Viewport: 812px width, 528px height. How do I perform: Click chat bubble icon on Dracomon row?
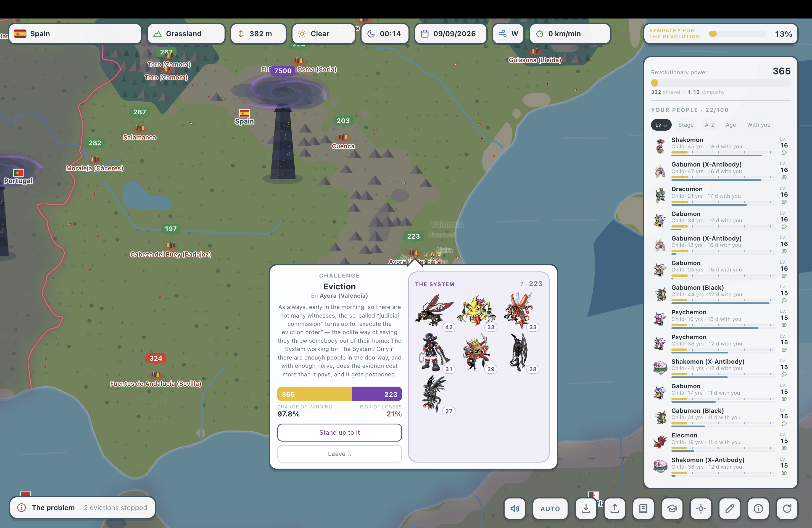tap(784, 202)
